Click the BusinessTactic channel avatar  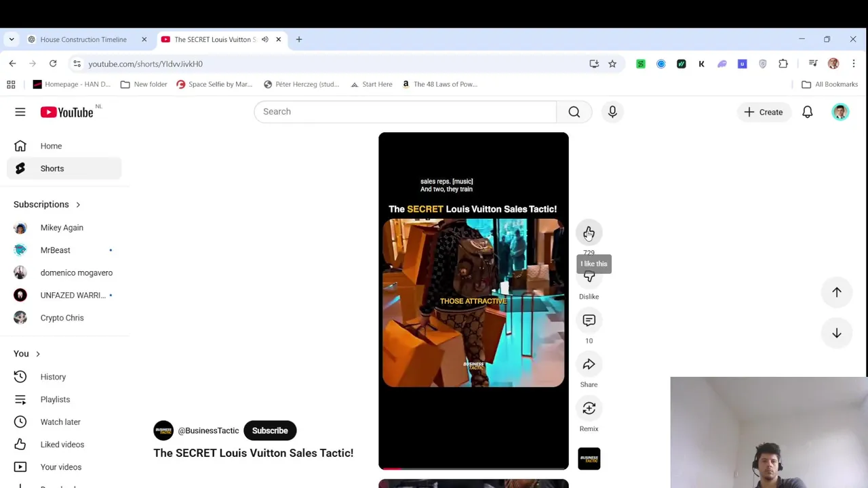(163, 430)
